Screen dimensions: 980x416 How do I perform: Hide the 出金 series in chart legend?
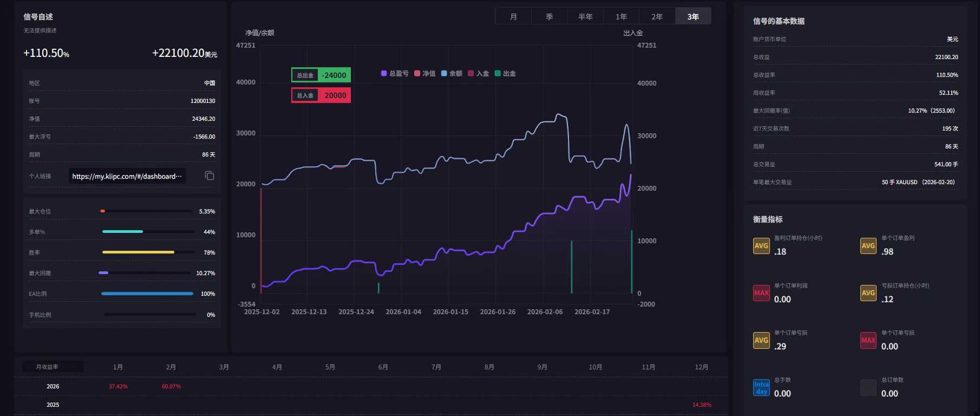505,74
